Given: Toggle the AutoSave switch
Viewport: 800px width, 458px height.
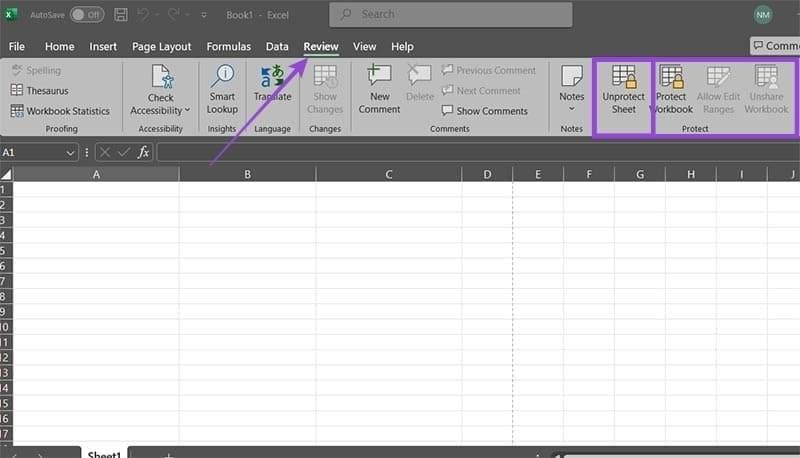Looking at the screenshot, I should 87,15.
